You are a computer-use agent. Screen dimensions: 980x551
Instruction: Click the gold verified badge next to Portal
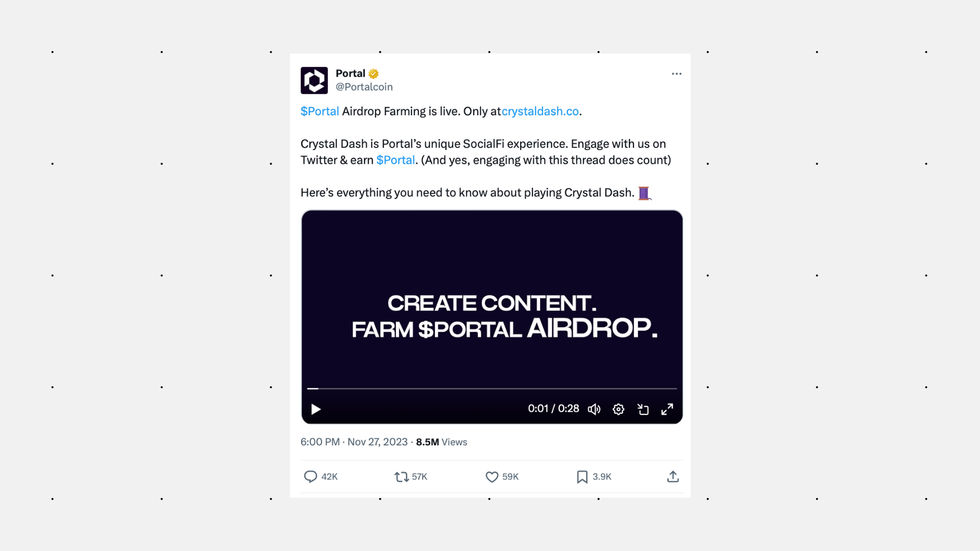coord(374,74)
